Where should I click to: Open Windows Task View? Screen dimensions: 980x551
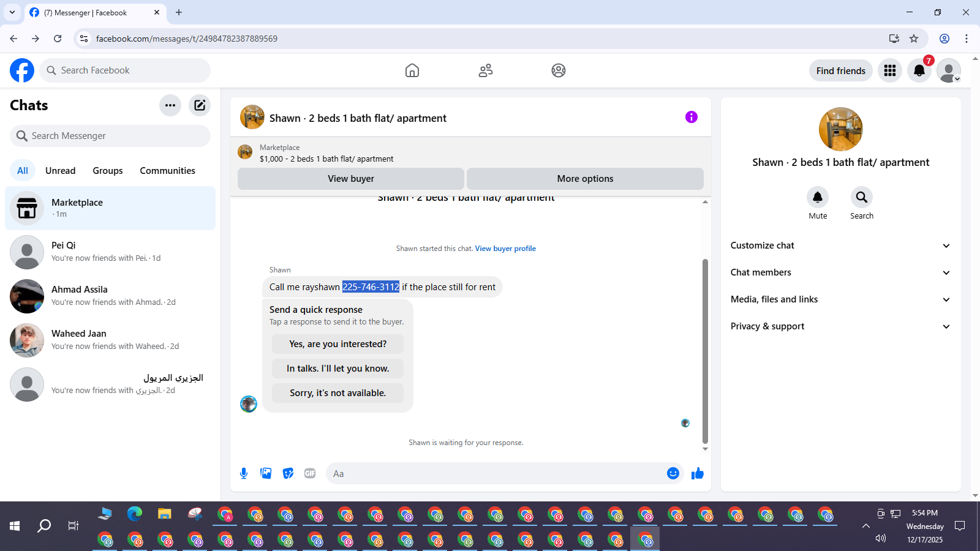click(x=73, y=525)
